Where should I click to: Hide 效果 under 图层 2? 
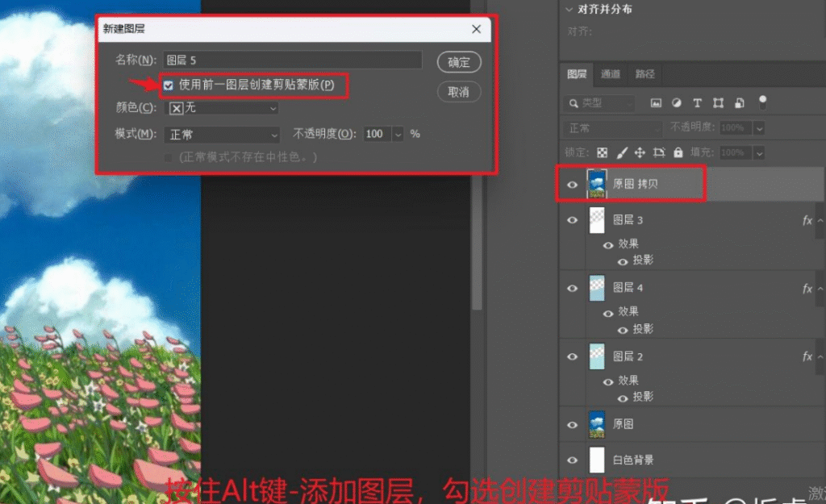point(608,381)
